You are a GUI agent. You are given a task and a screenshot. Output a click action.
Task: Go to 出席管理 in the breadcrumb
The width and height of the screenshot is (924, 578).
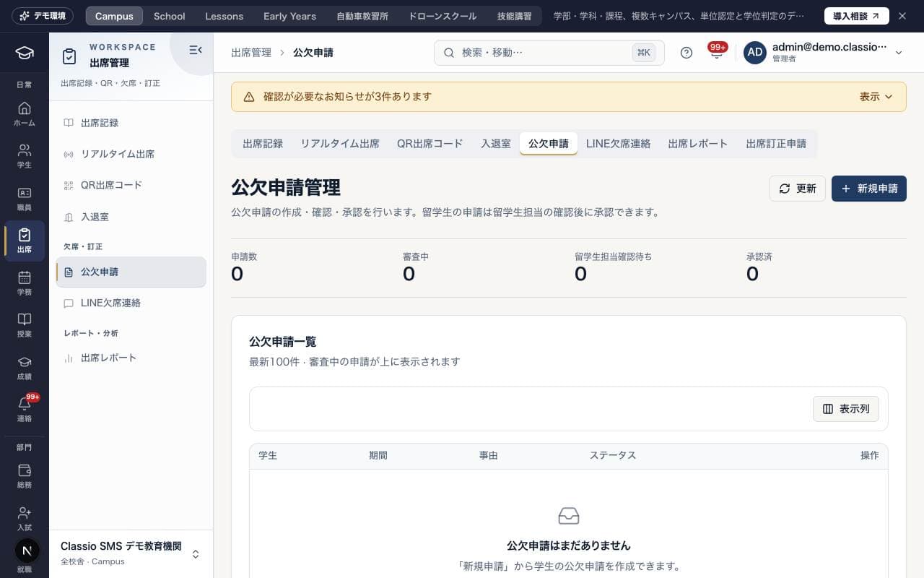251,53
